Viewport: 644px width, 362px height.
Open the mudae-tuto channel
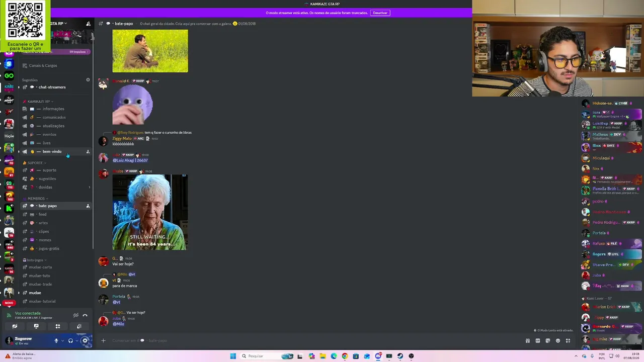(x=56, y=276)
